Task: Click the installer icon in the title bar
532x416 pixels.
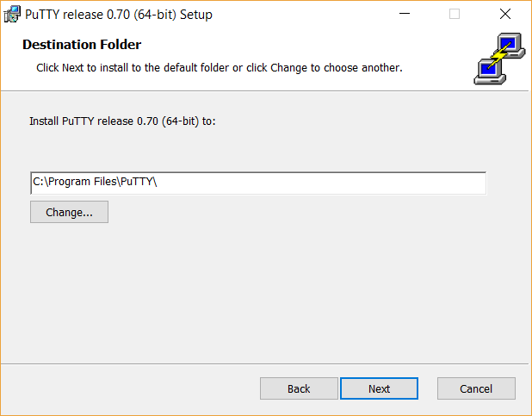Action: click(13, 15)
